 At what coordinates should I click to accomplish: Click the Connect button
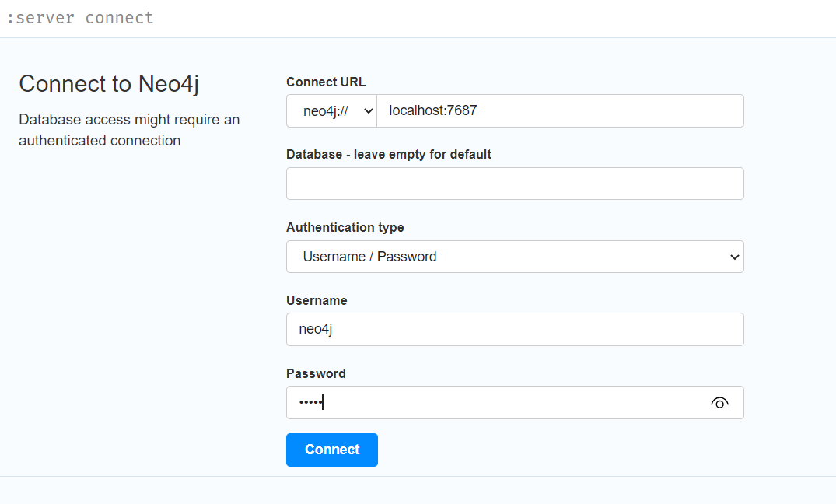point(331,450)
